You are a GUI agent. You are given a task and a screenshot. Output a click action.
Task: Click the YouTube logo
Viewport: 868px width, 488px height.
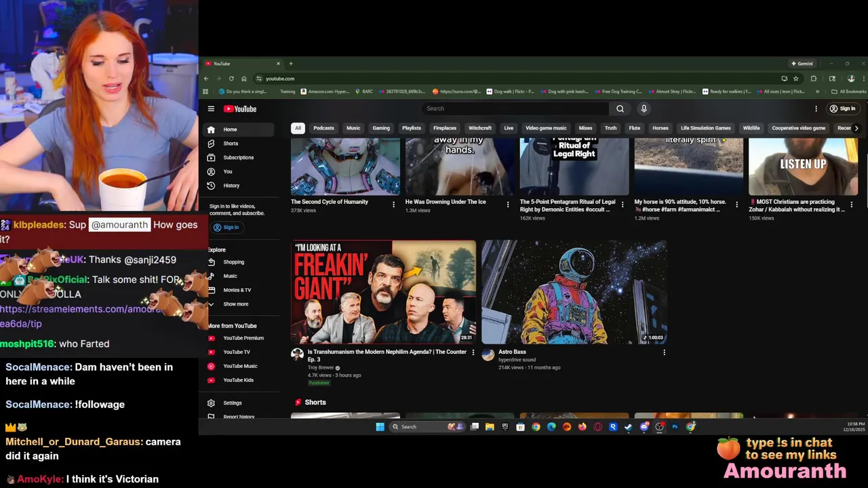(x=240, y=108)
